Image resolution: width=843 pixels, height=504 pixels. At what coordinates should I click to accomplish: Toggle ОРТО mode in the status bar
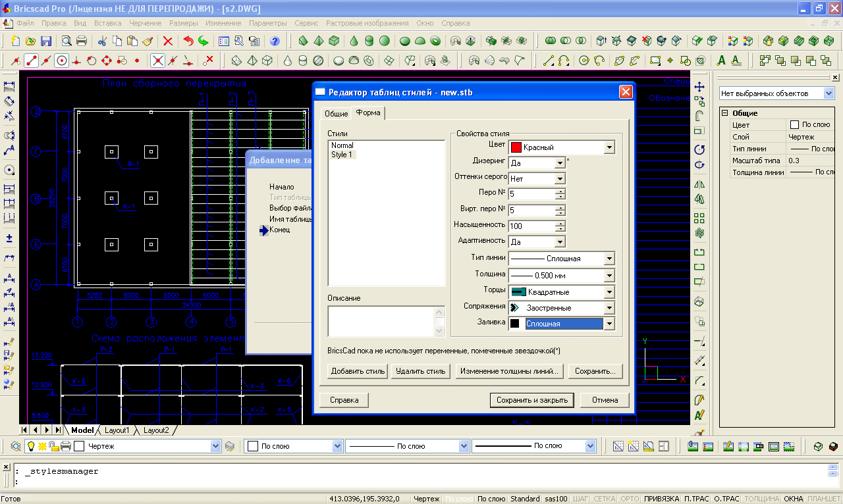(x=630, y=499)
